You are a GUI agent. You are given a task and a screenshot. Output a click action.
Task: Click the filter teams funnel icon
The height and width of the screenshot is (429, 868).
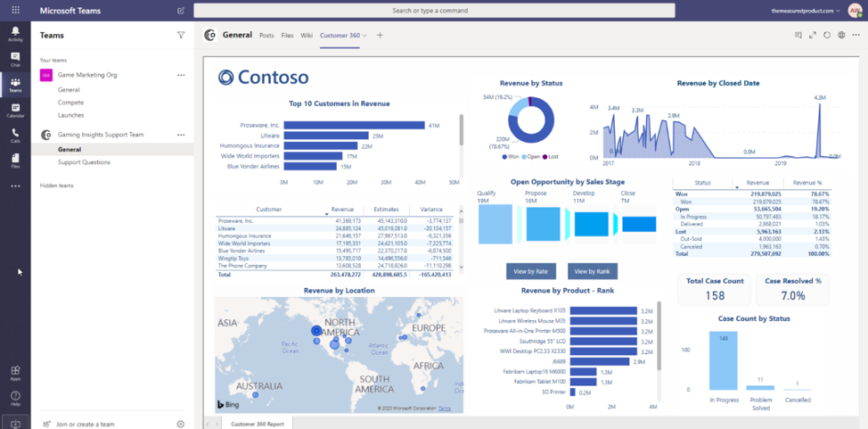pos(181,36)
